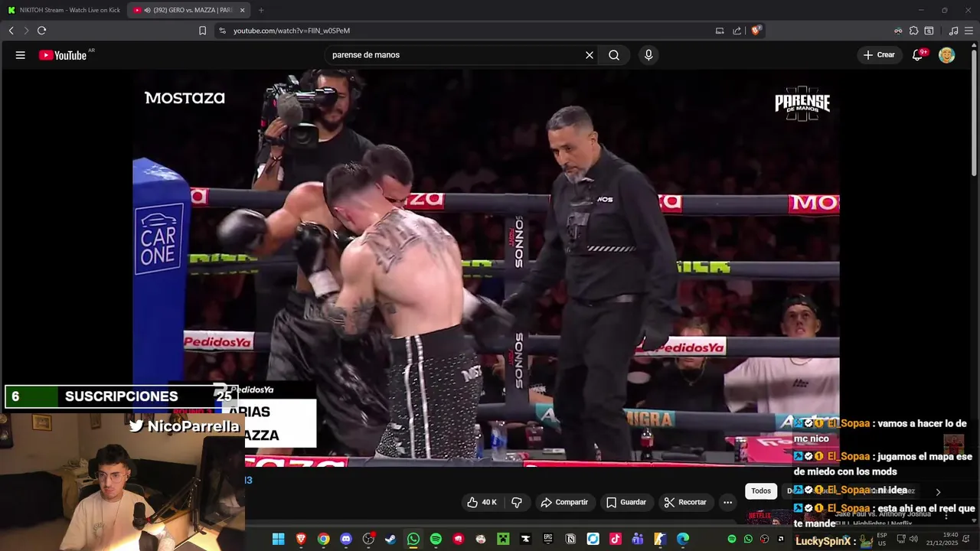Open Minecraft launcher from the taskbar
Screen dimensions: 980x551
pyautogui.click(x=503, y=540)
